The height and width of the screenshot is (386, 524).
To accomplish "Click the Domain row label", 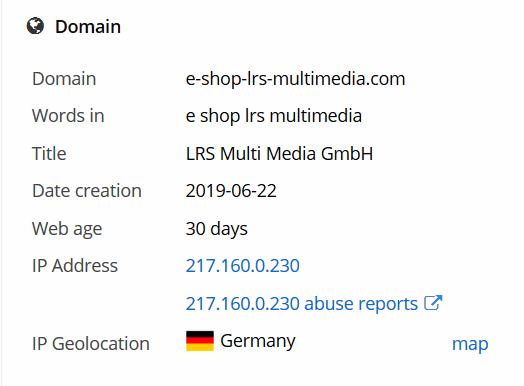I will click(64, 79).
